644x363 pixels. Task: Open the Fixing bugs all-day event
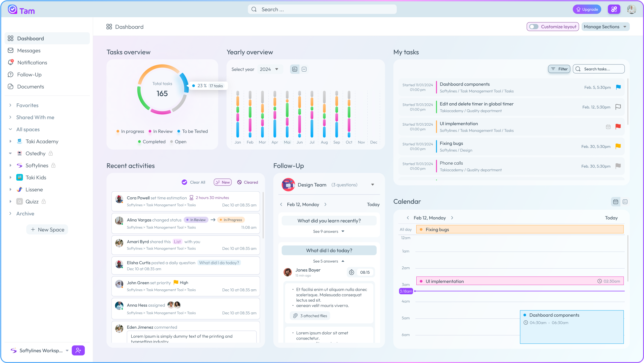click(520, 229)
